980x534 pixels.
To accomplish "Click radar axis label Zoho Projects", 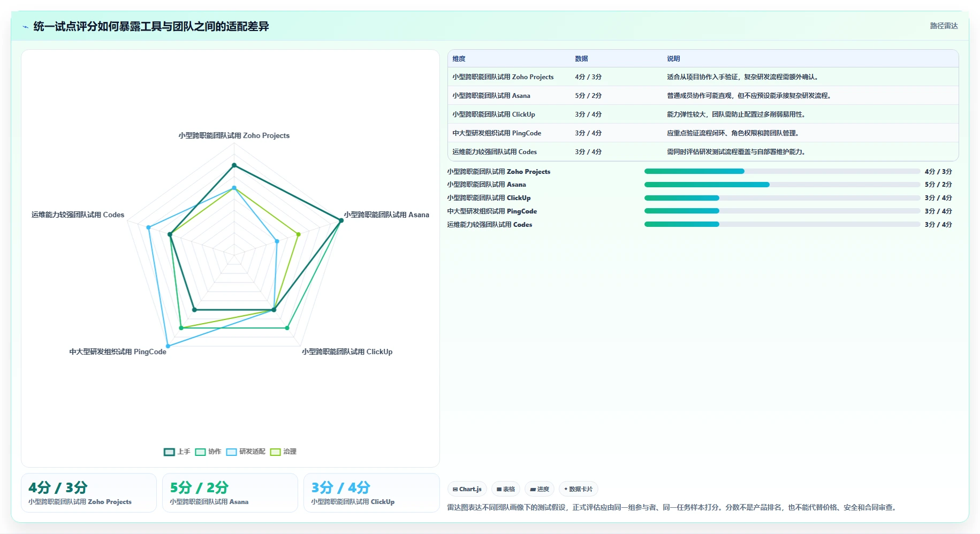I will 234,136.
